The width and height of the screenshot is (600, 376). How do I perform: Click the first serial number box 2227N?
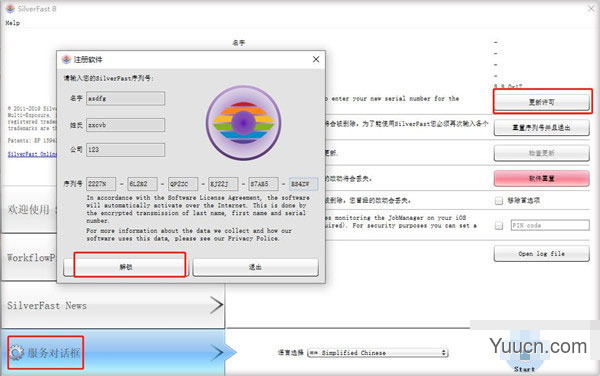101,184
